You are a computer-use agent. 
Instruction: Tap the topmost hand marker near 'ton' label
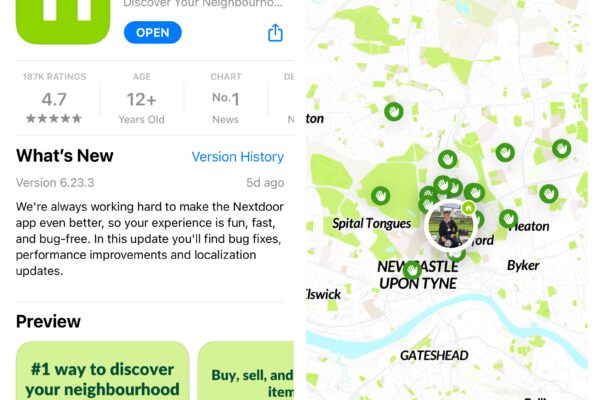(x=394, y=112)
